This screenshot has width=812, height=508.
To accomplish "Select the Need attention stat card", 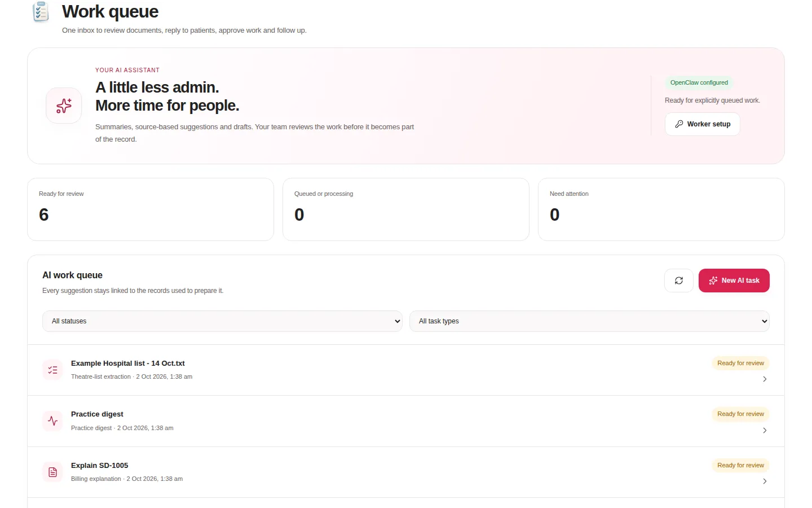I will [661, 209].
